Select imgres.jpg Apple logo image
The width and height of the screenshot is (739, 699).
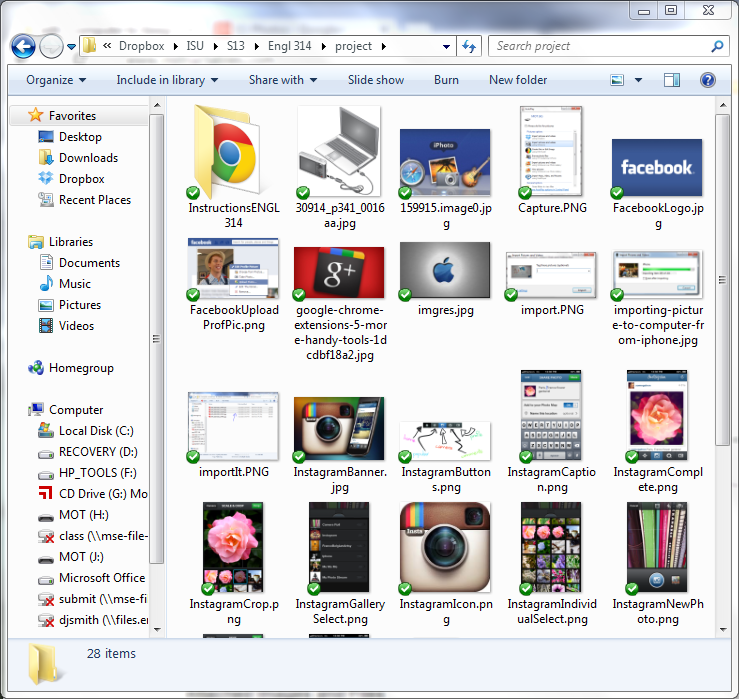point(445,279)
